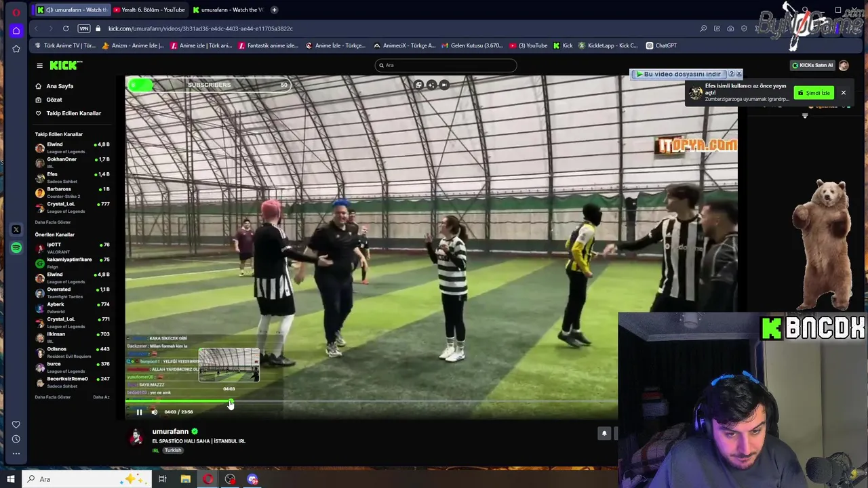Open X (Twitter) in Opera sidebar
The height and width of the screenshot is (488, 868).
coord(16,230)
